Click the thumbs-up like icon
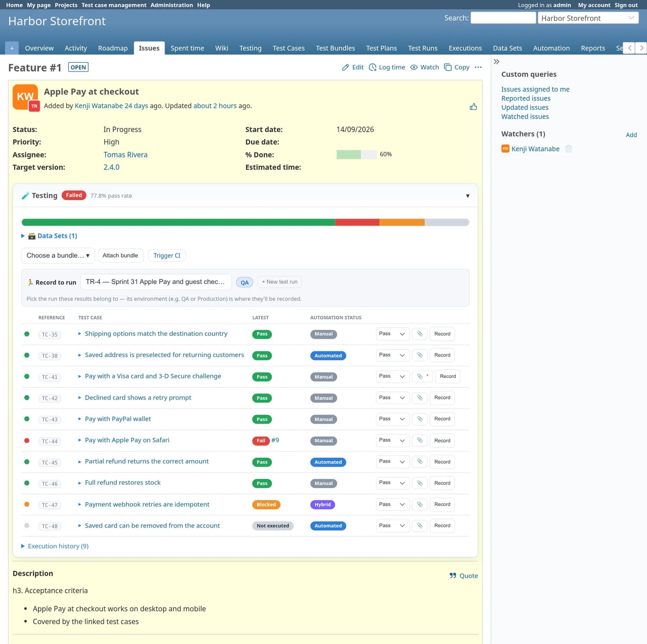This screenshot has height=644, width=647. click(x=473, y=107)
